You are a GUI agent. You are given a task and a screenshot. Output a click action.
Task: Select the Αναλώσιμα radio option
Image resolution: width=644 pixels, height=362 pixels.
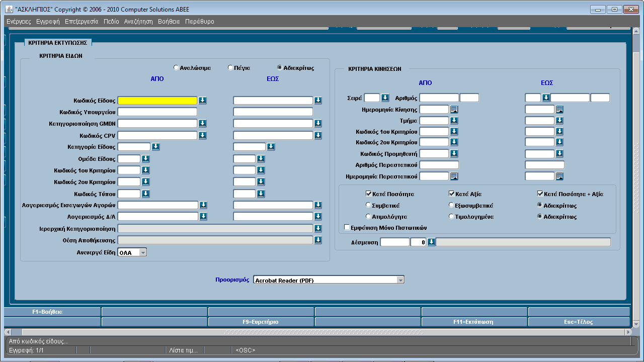tap(176, 67)
